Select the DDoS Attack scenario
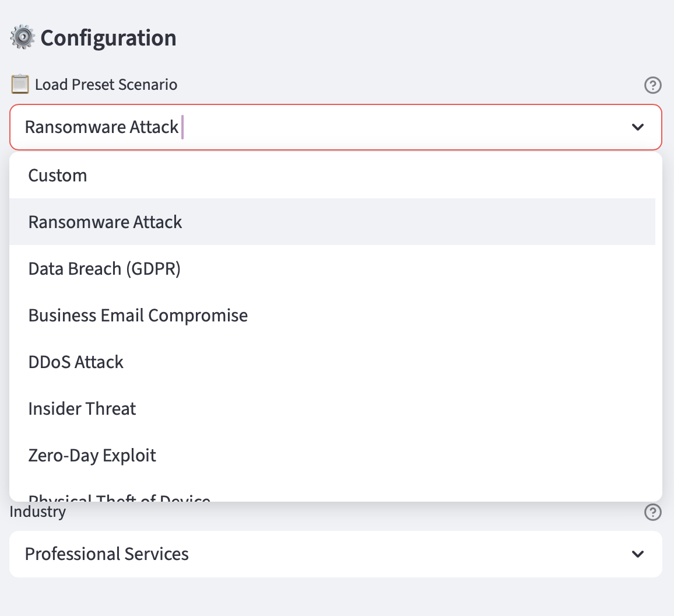The width and height of the screenshot is (674, 616). pyautogui.click(x=76, y=362)
